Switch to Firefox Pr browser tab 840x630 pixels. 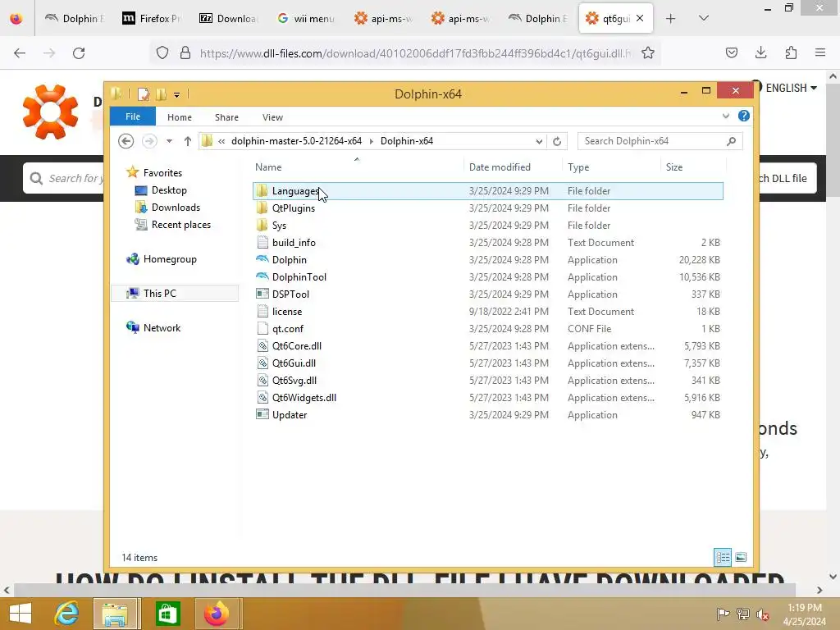[x=152, y=18]
